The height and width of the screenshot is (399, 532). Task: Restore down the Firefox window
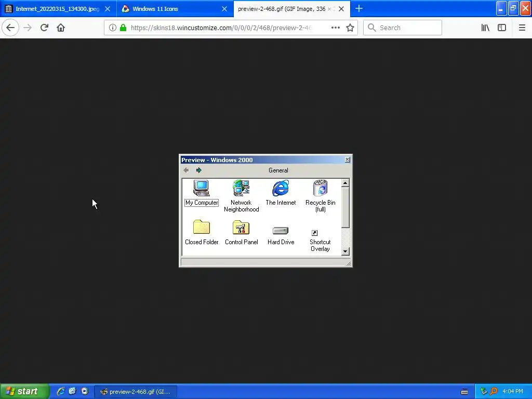click(x=513, y=8)
